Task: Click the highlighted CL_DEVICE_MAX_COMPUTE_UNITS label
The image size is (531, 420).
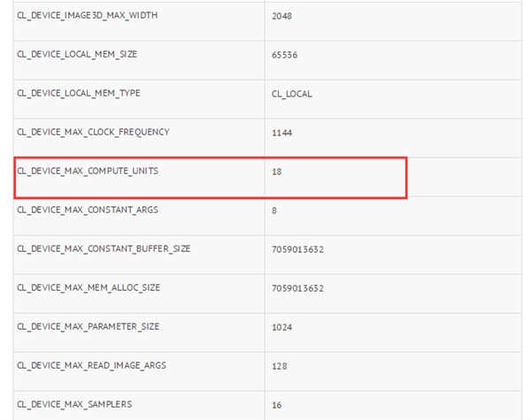Action: point(88,171)
